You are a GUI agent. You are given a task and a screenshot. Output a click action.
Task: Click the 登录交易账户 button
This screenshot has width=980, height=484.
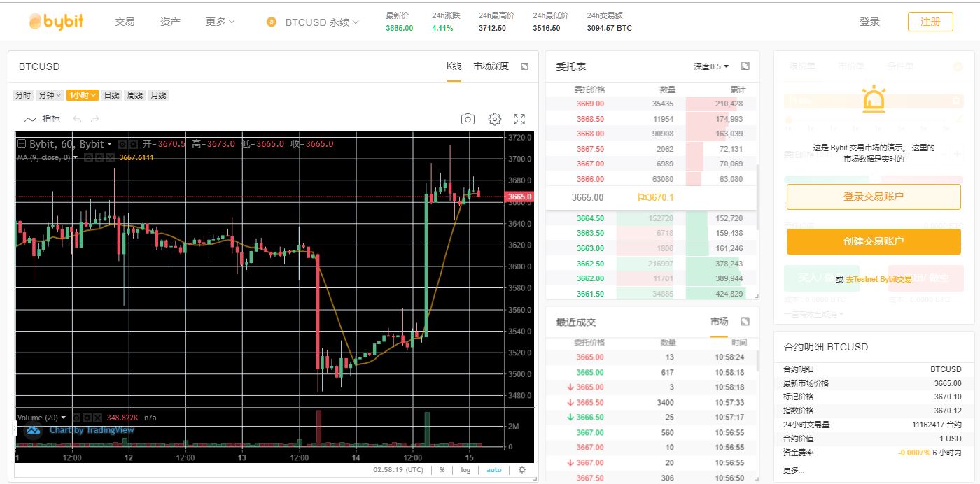point(874,197)
